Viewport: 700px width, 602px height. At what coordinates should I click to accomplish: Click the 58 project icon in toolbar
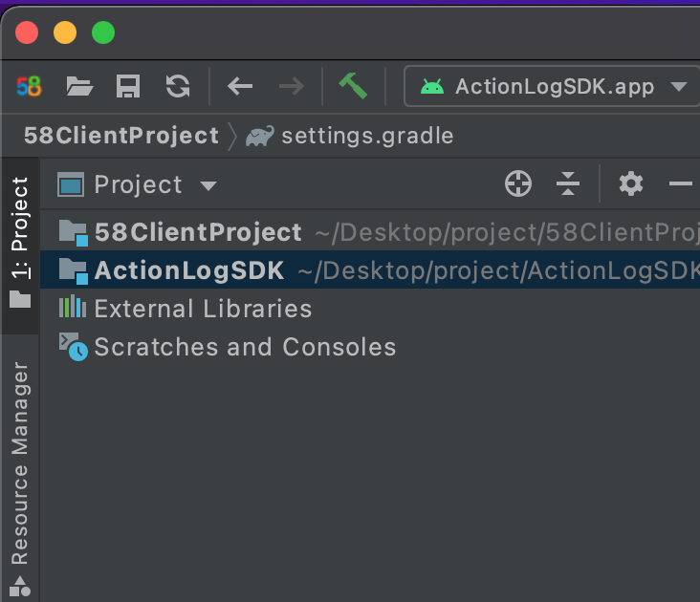click(x=30, y=87)
